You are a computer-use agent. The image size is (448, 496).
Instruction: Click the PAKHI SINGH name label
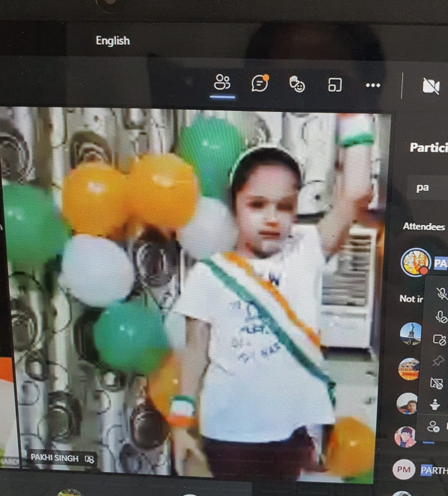(54, 458)
